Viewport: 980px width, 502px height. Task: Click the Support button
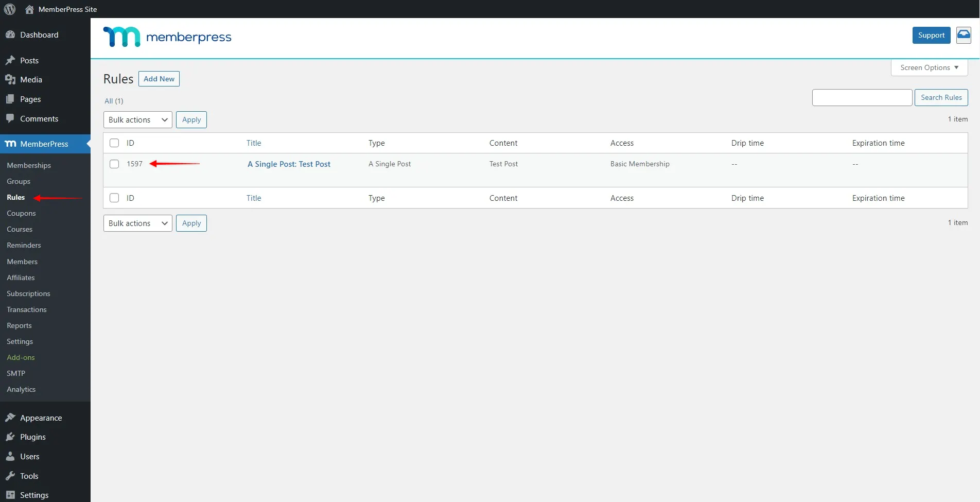click(931, 35)
